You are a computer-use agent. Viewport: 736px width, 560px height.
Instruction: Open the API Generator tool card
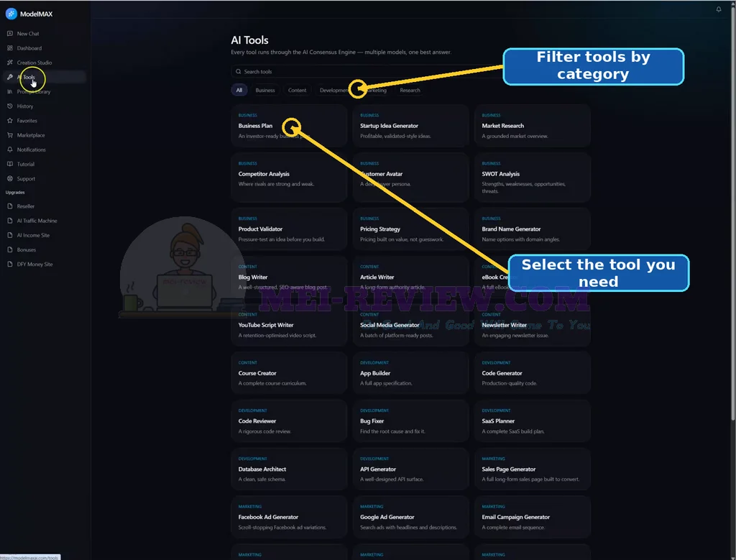coord(410,469)
